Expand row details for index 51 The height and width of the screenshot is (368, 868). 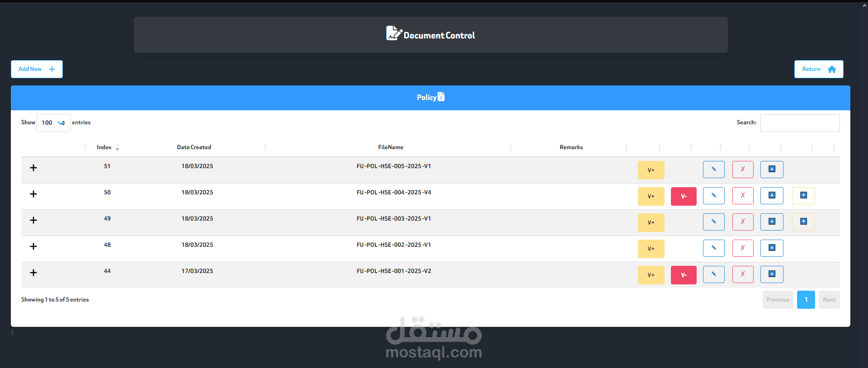pyautogui.click(x=33, y=168)
